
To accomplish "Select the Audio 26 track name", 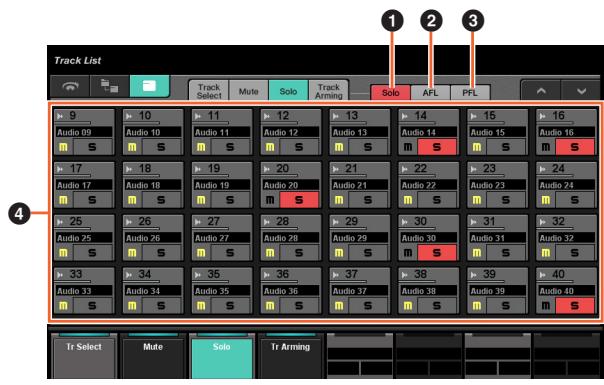I will [153, 238].
